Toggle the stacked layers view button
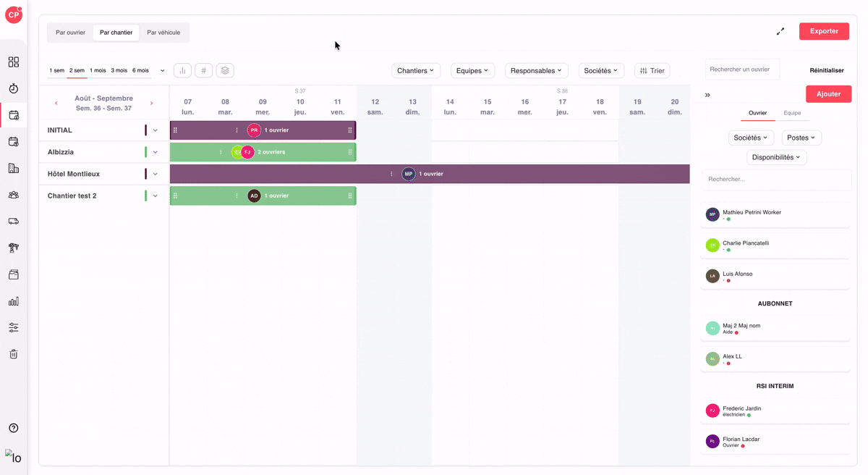 [x=225, y=70]
